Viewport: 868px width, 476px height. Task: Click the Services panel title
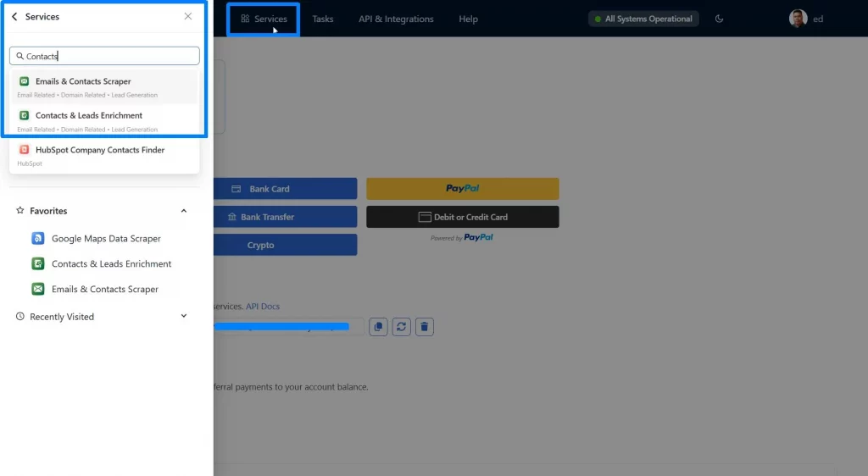click(x=42, y=17)
